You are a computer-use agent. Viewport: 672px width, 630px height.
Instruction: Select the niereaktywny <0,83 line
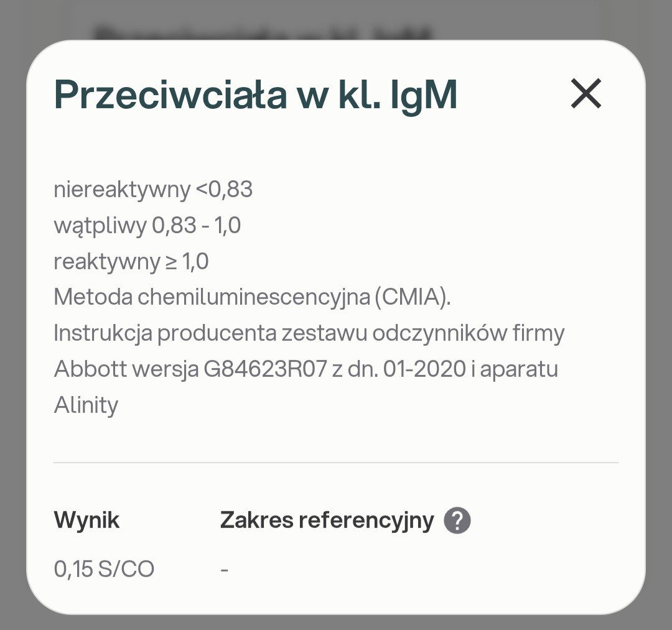point(153,189)
